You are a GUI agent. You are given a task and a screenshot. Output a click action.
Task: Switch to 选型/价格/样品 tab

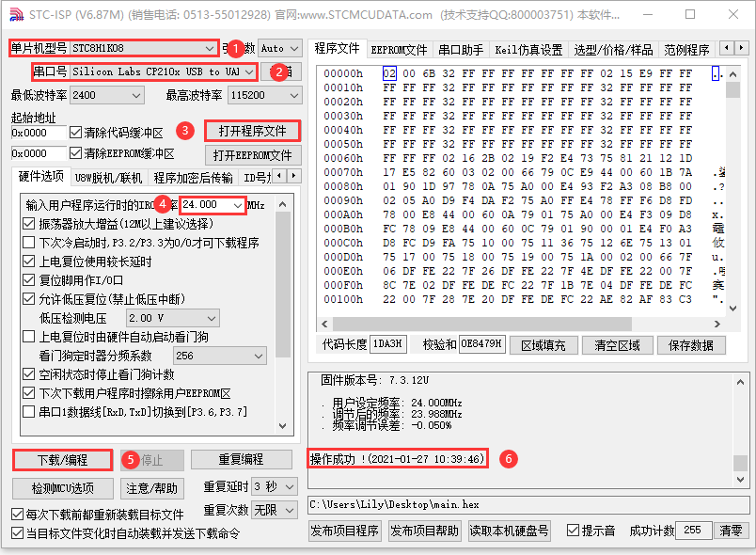(613, 50)
